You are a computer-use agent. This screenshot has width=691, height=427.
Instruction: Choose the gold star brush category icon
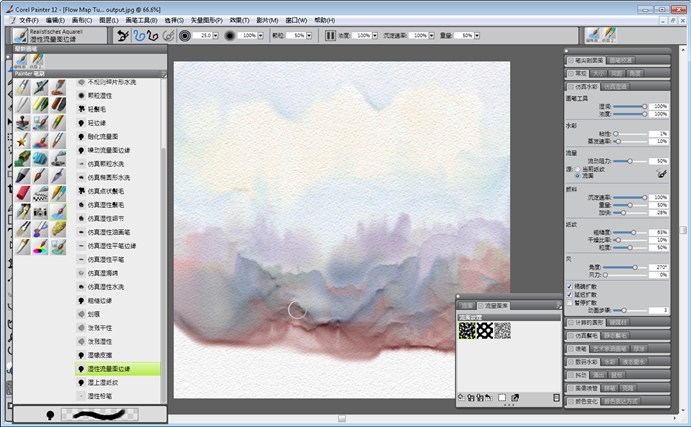coord(22,141)
